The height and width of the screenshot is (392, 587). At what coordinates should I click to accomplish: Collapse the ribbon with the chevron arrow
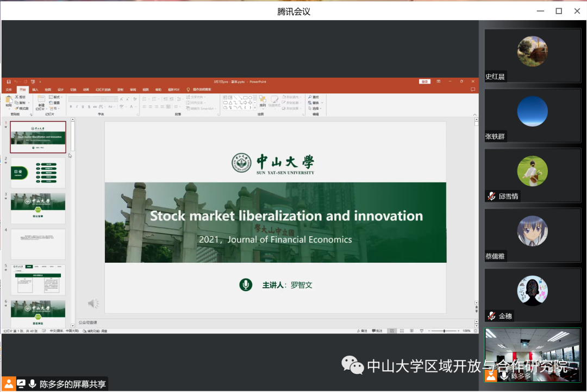click(474, 115)
